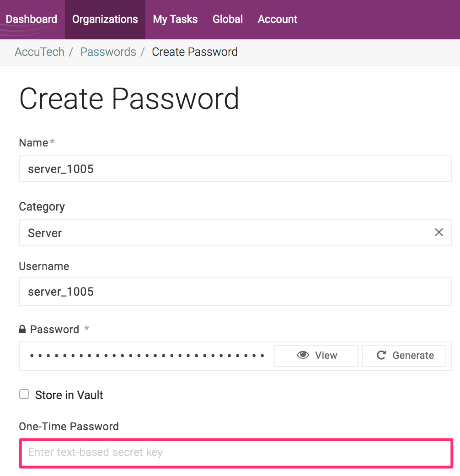The image size is (460, 476).
Task: Click the lock icon beside Password label
Action: click(23, 329)
